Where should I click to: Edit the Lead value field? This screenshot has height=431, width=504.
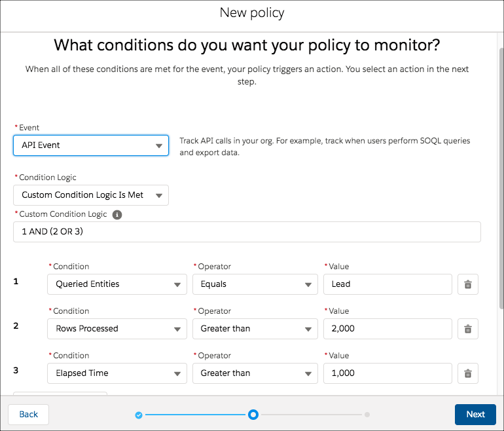coord(387,284)
